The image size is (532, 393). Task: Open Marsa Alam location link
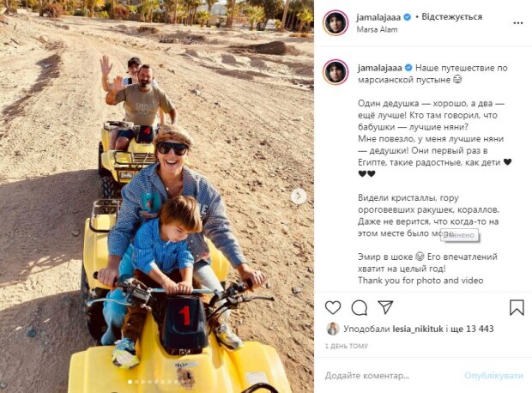tap(377, 29)
